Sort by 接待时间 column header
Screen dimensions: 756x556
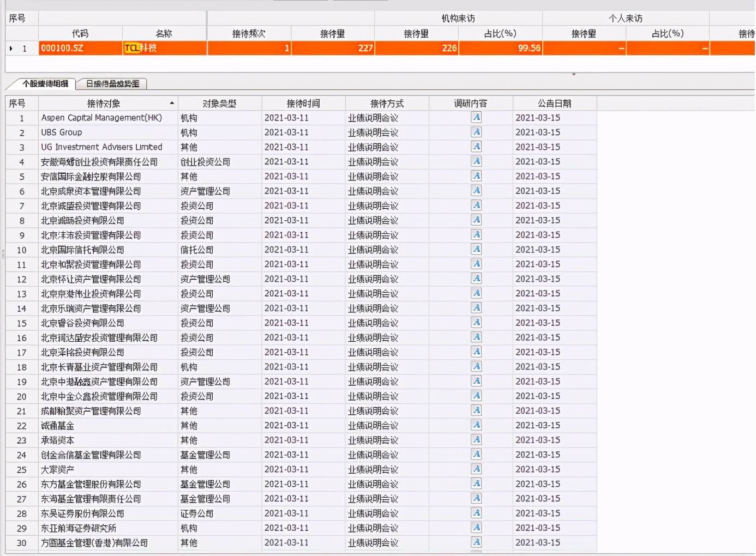(304, 103)
